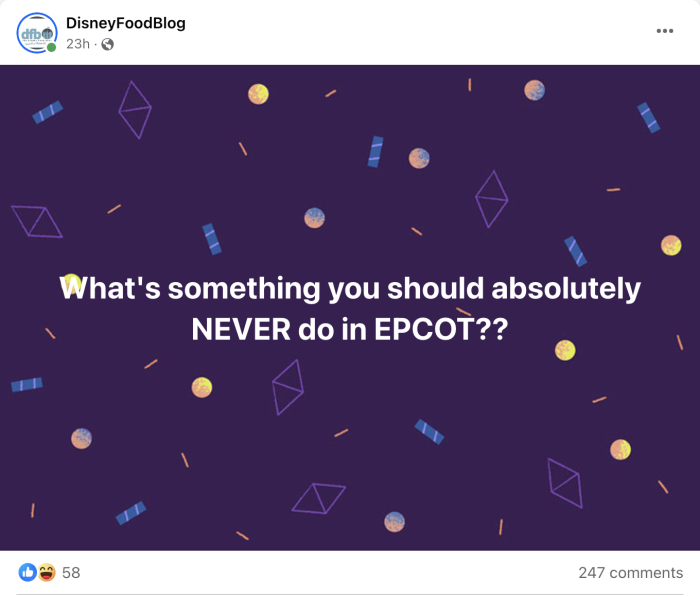Click the purple pyramid outline at bottom center

click(319, 497)
